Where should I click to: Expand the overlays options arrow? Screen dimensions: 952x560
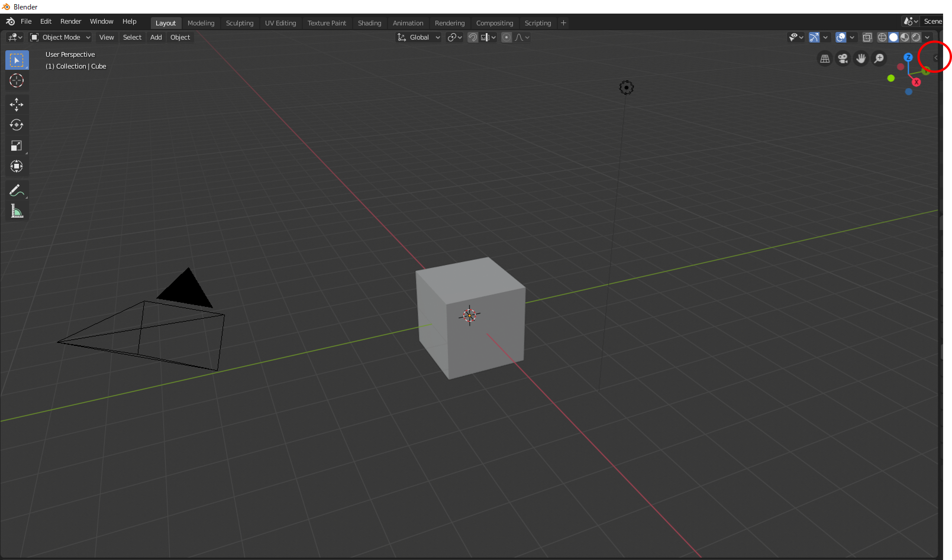[852, 37]
